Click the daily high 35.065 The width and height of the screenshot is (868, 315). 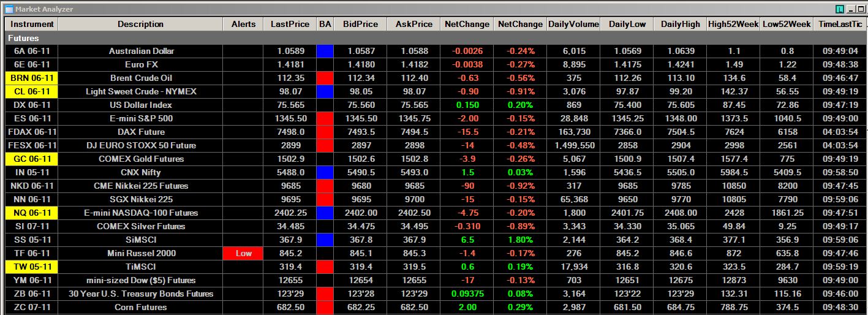(x=680, y=226)
